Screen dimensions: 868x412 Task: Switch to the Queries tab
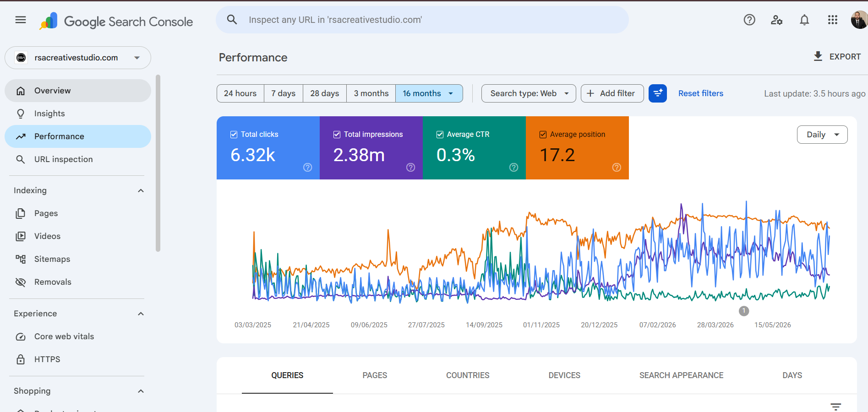[x=287, y=375]
